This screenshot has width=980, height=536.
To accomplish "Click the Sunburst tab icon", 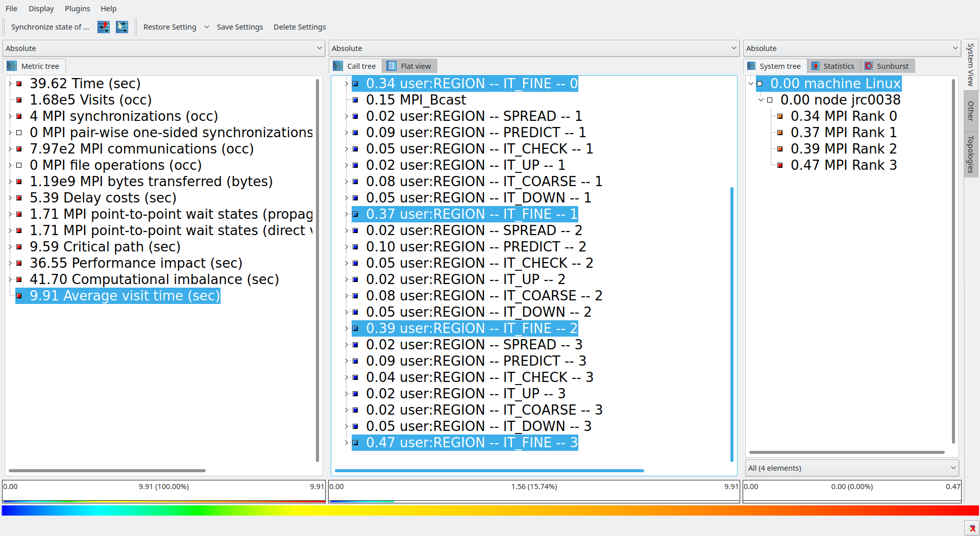I will pyautogui.click(x=869, y=66).
